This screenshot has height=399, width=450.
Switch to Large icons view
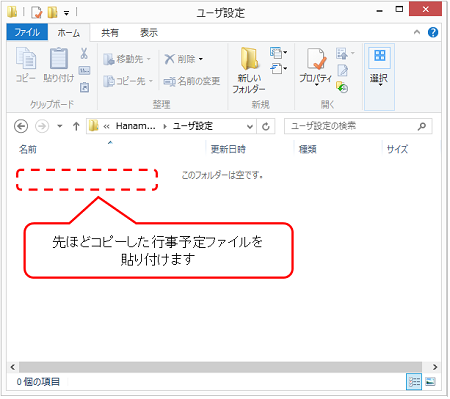pyautogui.click(x=431, y=382)
